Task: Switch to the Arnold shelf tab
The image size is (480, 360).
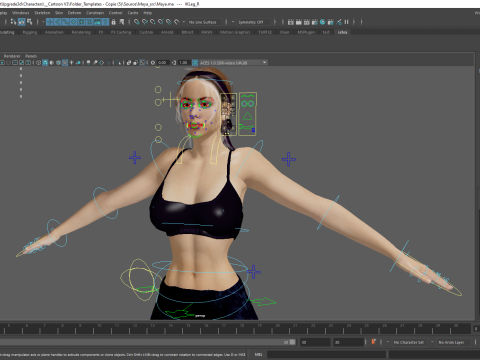Action: 167,32
